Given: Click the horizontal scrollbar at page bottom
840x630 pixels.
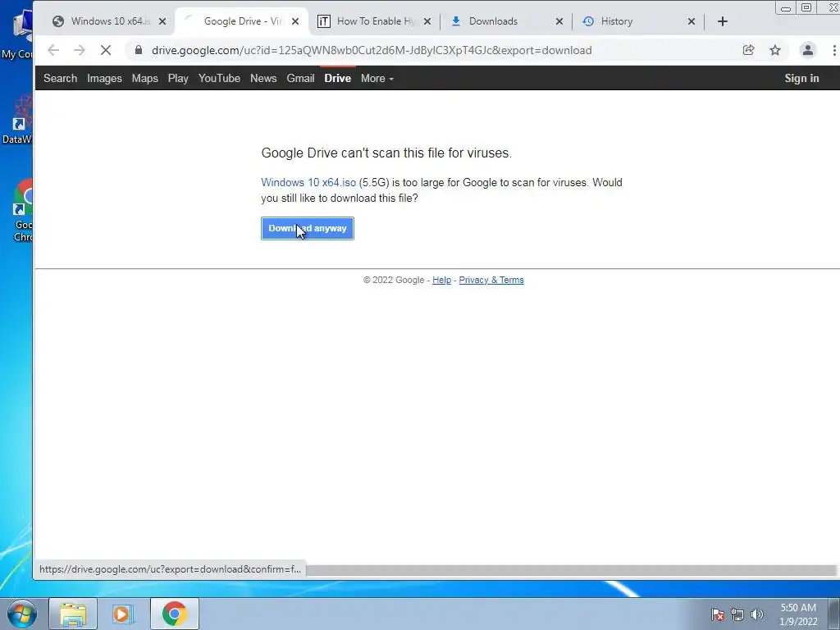Looking at the screenshot, I should coord(571,570).
